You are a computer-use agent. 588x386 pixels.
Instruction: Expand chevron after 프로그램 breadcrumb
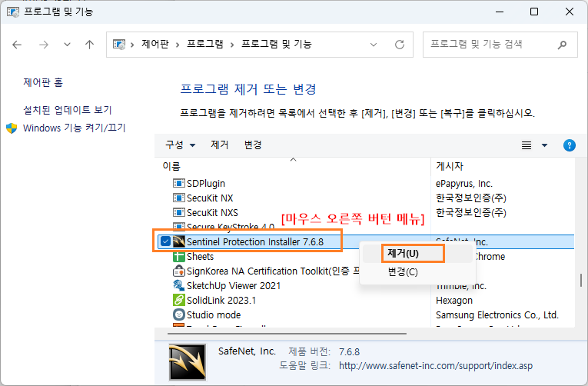click(232, 45)
